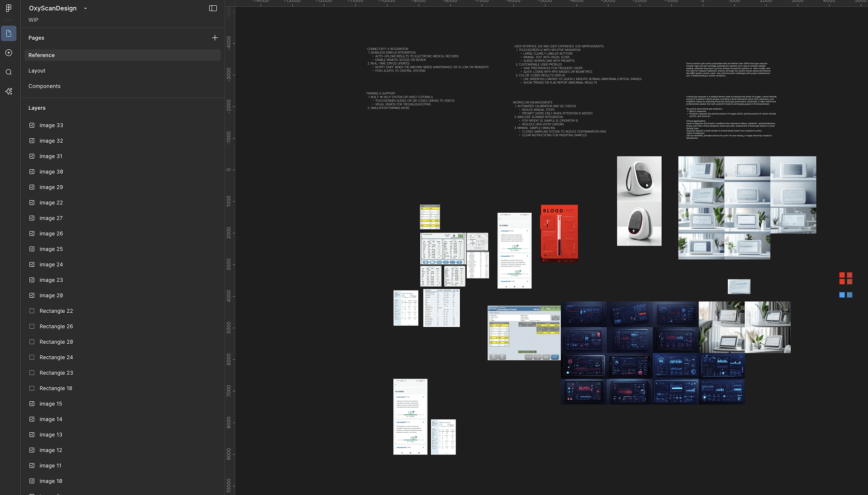Select the white egg-shaped device render image
Image resolution: width=868 pixels, height=495 pixels.
pos(639,201)
